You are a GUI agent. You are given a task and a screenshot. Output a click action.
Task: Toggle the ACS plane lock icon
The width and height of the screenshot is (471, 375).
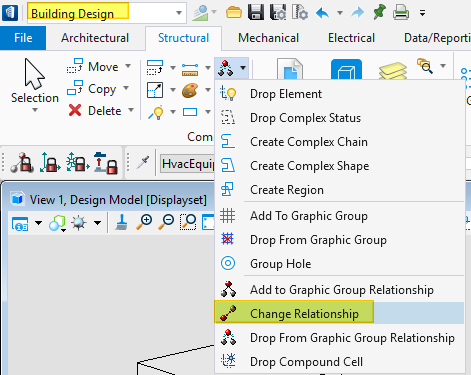click(50, 162)
